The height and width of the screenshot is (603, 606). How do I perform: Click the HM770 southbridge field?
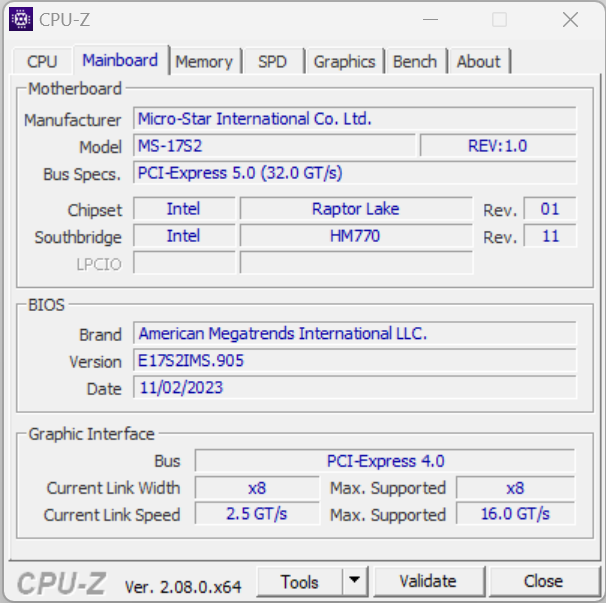coord(356,236)
